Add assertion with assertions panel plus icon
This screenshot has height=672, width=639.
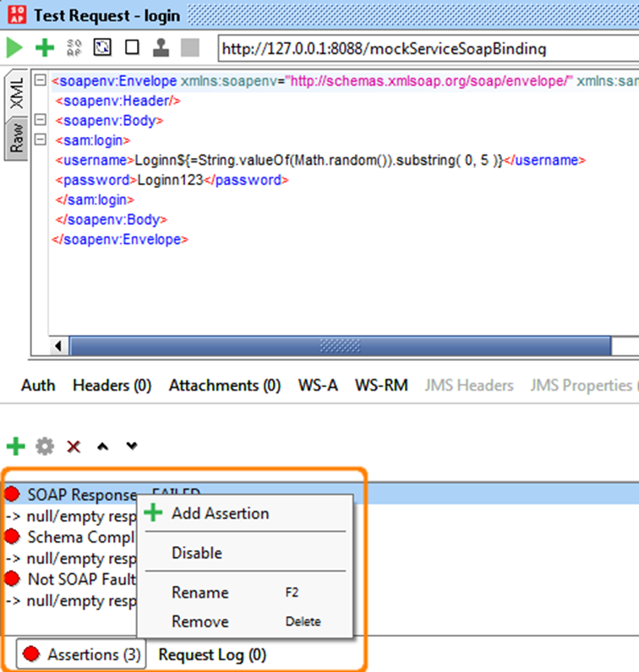[16, 446]
